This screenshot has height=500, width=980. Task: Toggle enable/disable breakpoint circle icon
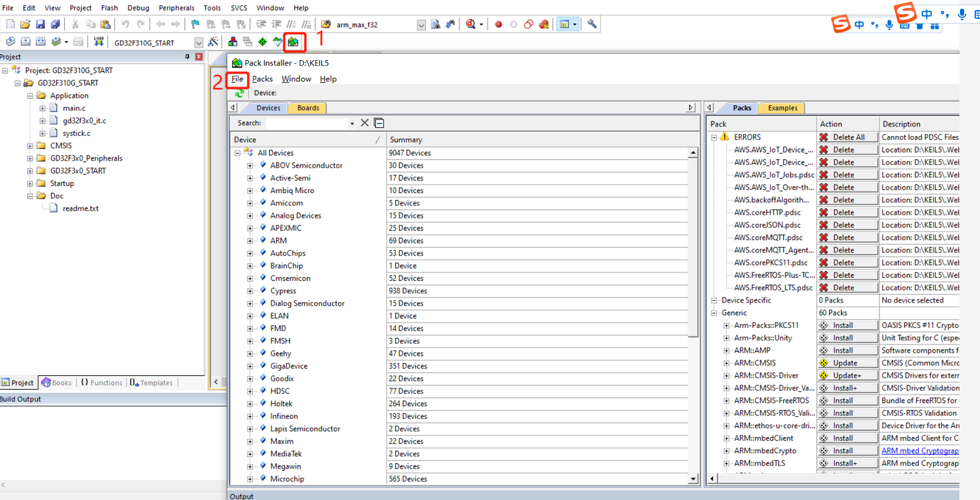click(514, 24)
